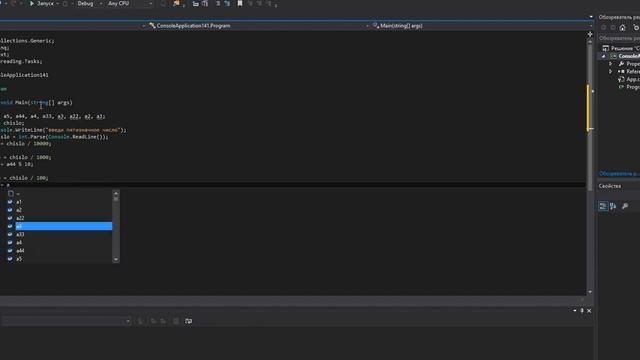Click the comment selection toolbar icon
Image resolution: width=640 pixels, height=360 pixels.
click(x=196, y=4)
